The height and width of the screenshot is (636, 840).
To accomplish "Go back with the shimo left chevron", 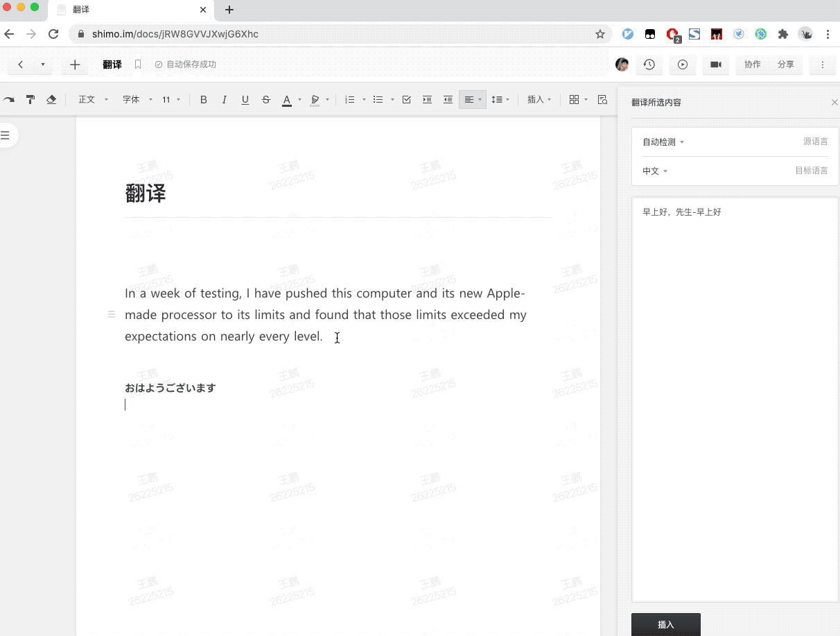I will click(x=21, y=65).
